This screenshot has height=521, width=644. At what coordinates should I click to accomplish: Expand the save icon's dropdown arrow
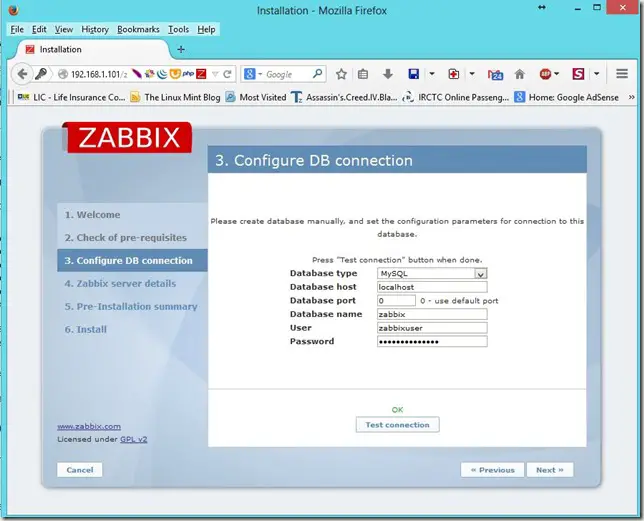pyautogui.click(x=432, y=74)
